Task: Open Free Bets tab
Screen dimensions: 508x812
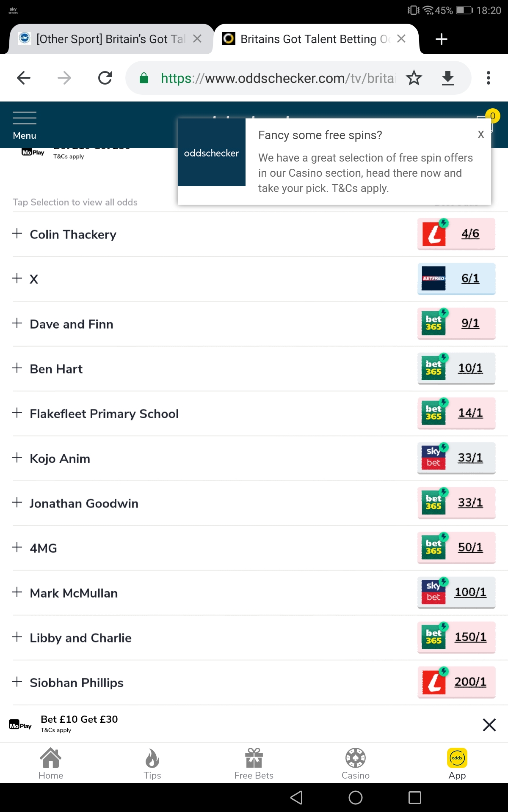Action: (x=254, y=763)
